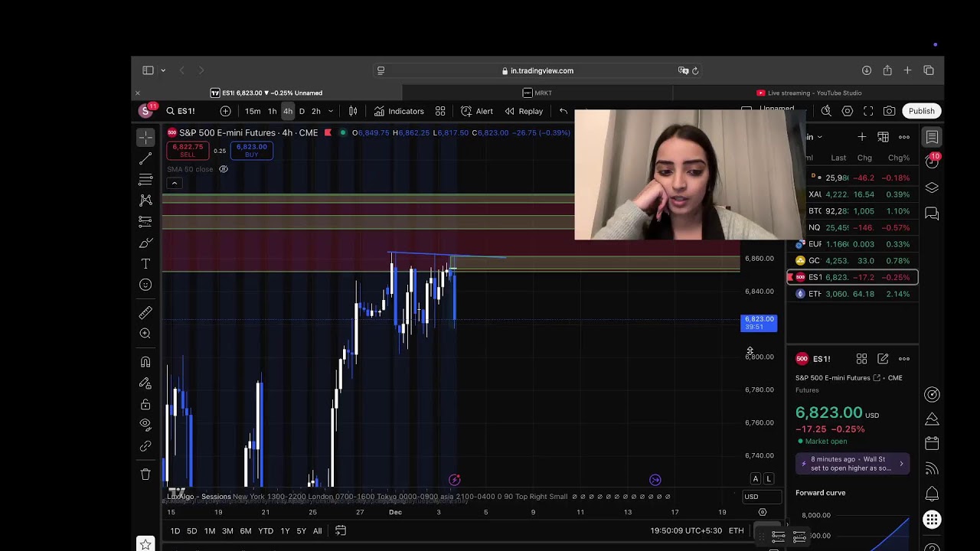Toggle the L log scale button
Image resolution: width=980 pixels, height=551 pixels.
point(769,479)
